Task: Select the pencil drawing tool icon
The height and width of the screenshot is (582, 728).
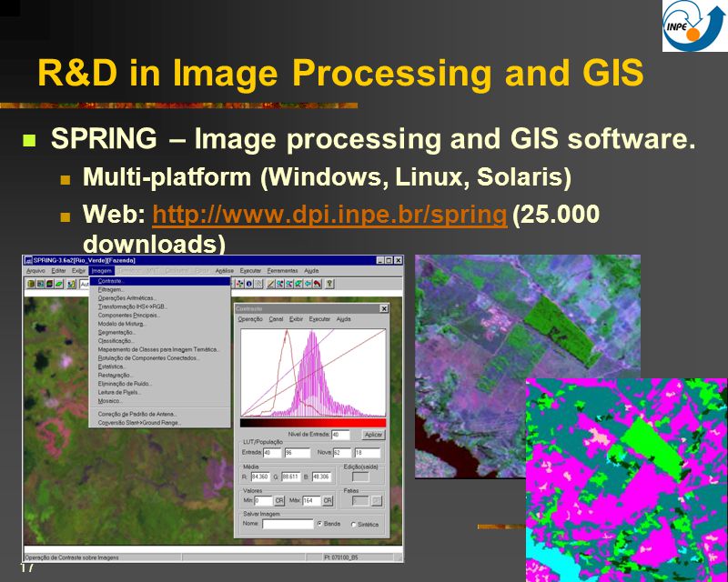Action: (x=271, y=284)
